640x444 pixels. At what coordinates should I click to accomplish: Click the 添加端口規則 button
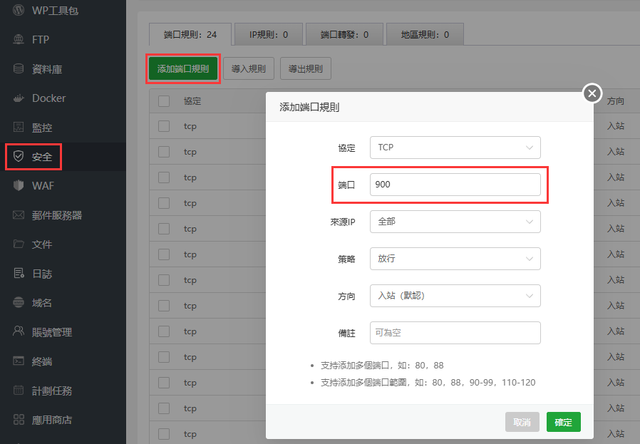click(183, 69)
